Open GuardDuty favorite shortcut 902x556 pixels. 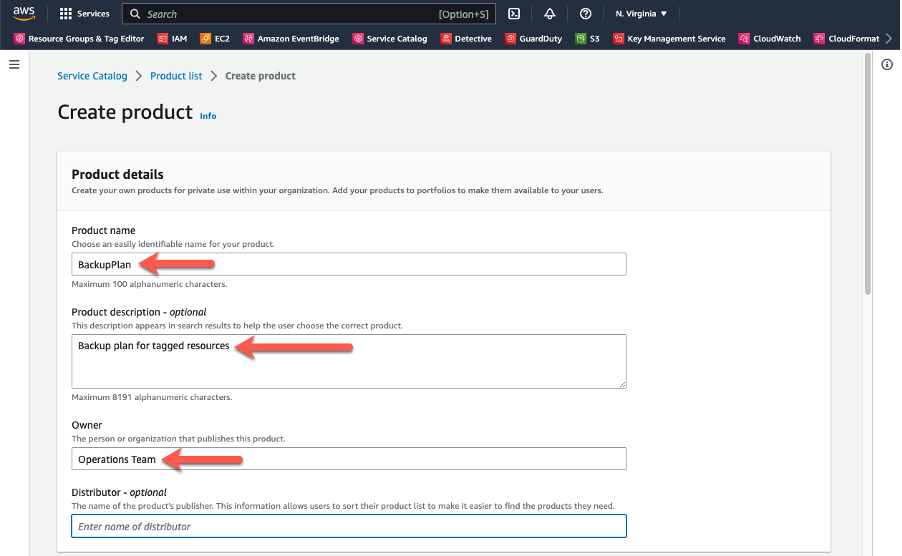pos(533,39)
